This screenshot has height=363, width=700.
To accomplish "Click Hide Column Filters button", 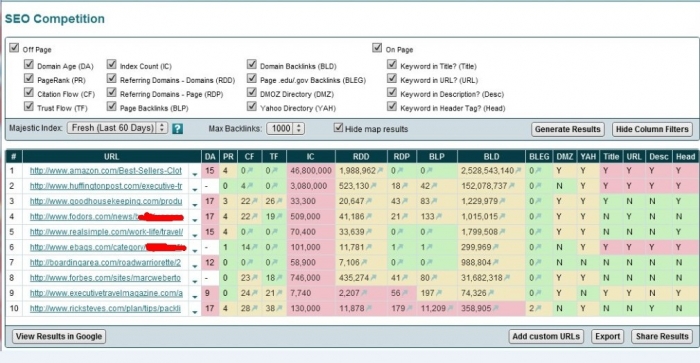I will click(652, 129).
